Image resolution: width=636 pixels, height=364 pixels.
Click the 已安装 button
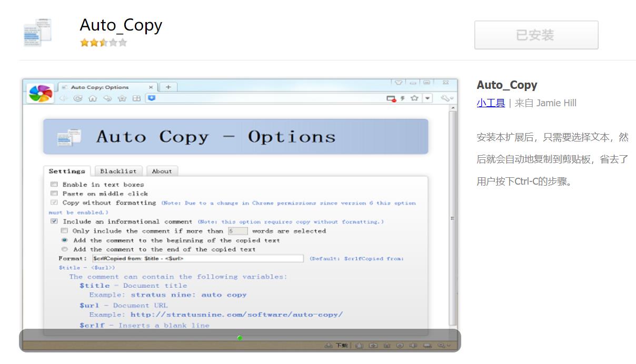[x=536, y=35]
